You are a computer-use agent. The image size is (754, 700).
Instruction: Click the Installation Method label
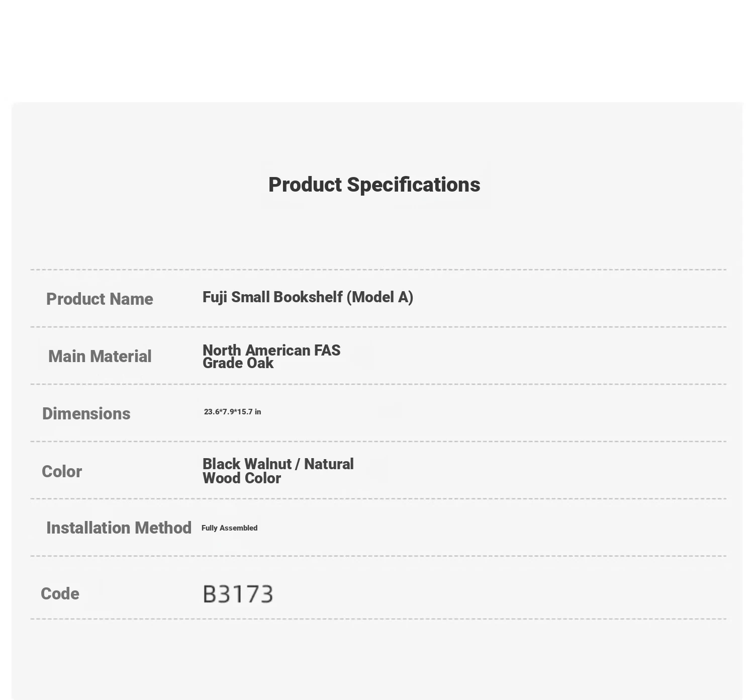coord(119,528)
